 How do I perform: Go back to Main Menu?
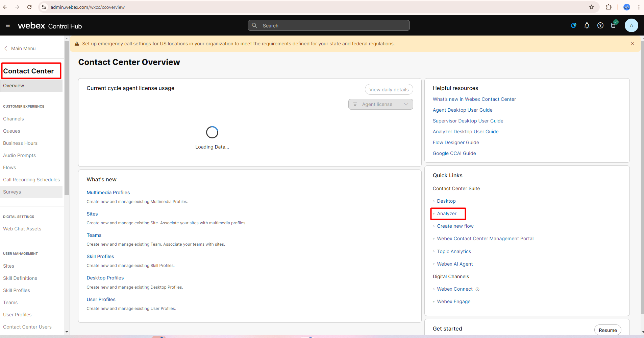click(20, 48)
